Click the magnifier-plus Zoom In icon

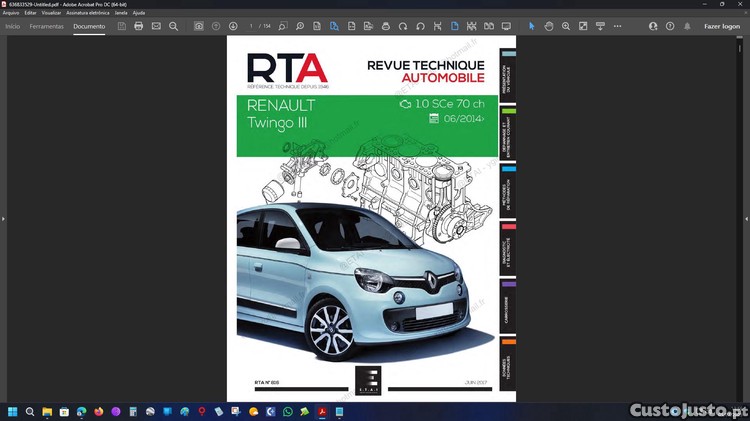[x=566, y=26]
